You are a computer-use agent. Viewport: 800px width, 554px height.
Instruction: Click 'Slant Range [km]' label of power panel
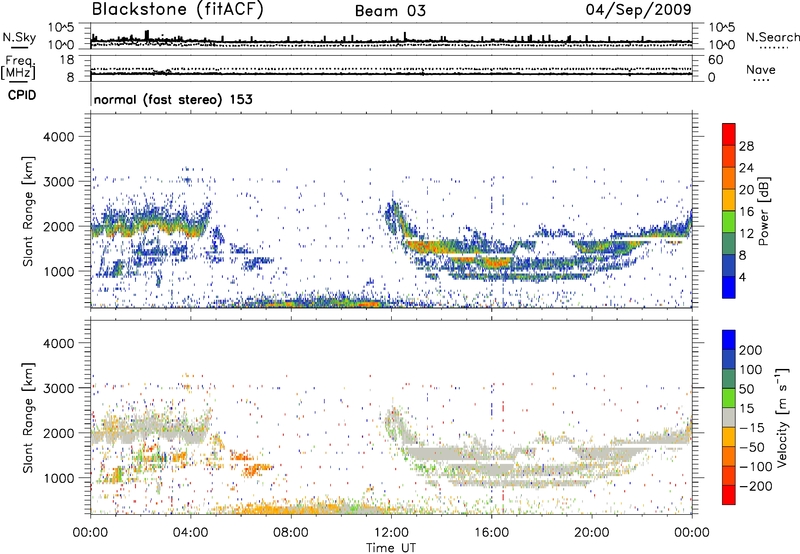tap(28, 211)
